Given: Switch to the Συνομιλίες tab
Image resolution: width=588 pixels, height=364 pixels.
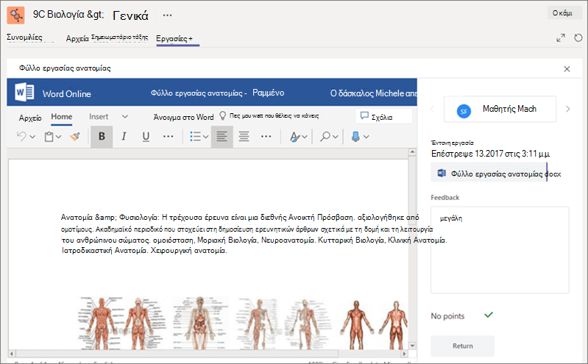Looking at the screenshot, I should [x=25, y=37].
